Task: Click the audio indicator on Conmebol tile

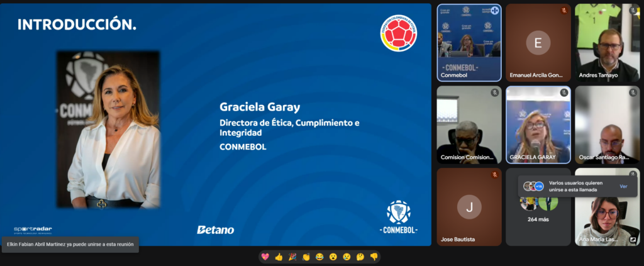Action: (x=494, y=11)
